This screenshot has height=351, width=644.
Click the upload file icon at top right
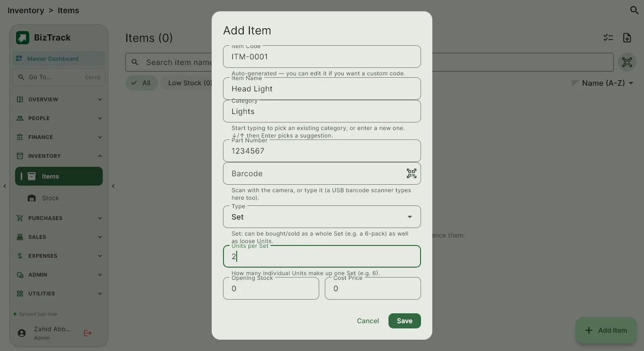(x=627, y=38)
